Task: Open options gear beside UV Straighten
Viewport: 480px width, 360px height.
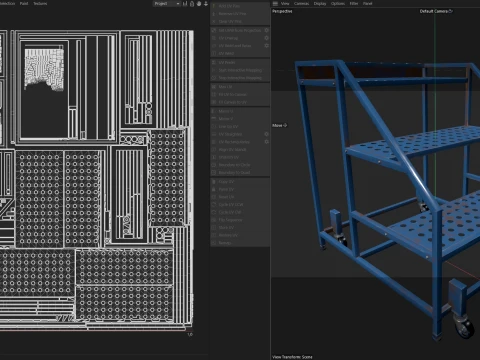Action: (x=266, y=134)
